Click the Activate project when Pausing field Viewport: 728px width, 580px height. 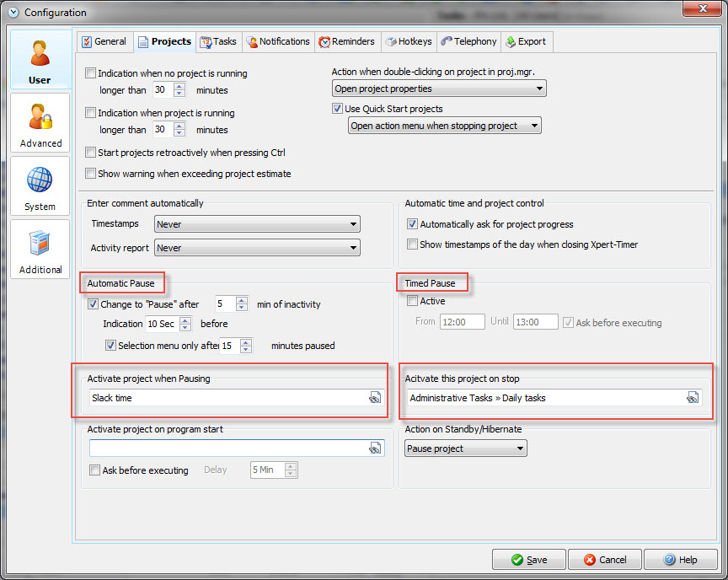point(227,398)
